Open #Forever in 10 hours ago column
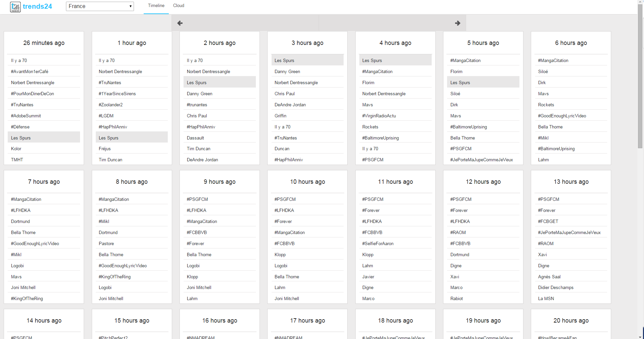Viewport: 644px width, 339px height. click(x=283, y=221)
